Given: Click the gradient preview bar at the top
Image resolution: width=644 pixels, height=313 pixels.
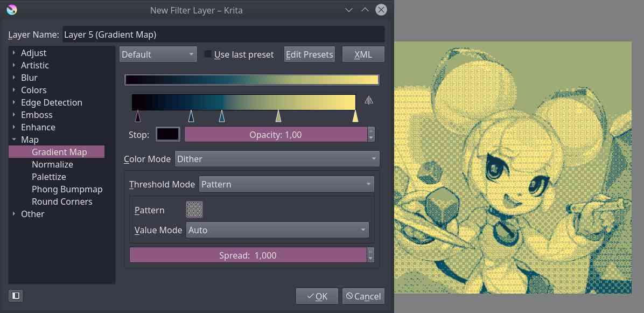Looking at the screenshot, I should [252, 80].
